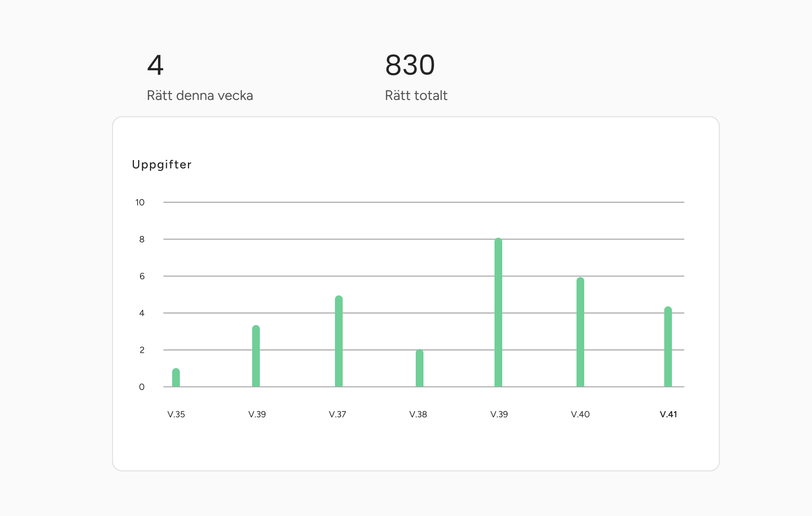
Task: Select the green bar above V.35
Action: (176, 378)
